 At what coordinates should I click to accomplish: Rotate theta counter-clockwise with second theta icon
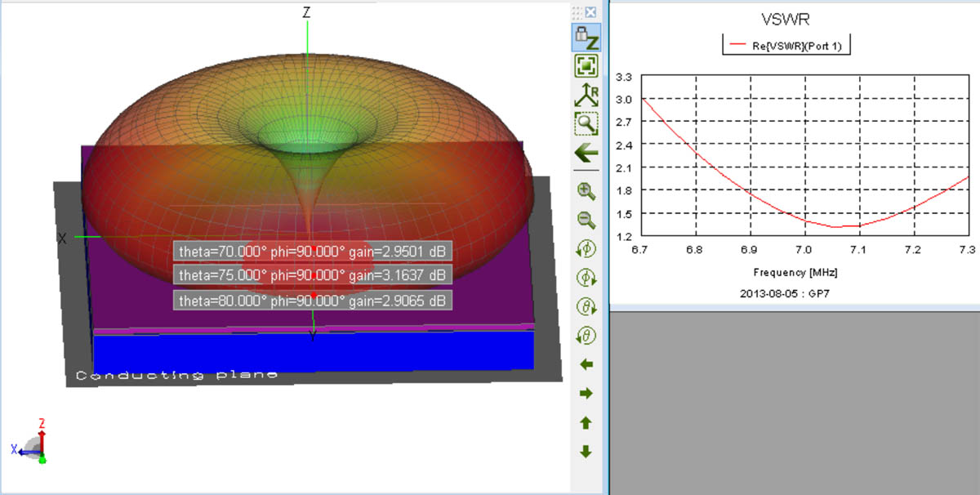[x=586, y=335]
